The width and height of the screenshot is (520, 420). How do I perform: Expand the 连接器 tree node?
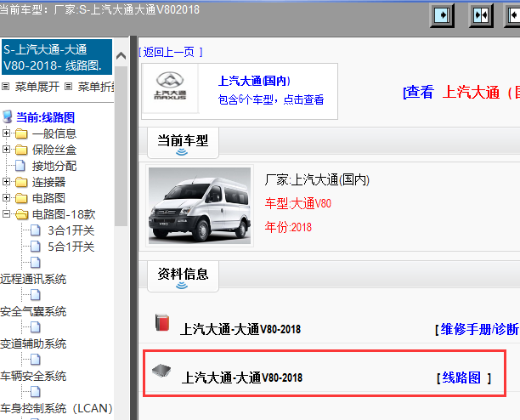coord(6,181)
